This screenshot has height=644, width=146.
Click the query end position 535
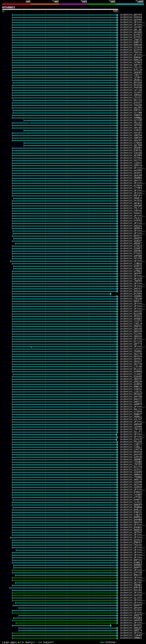coord(115,11)
